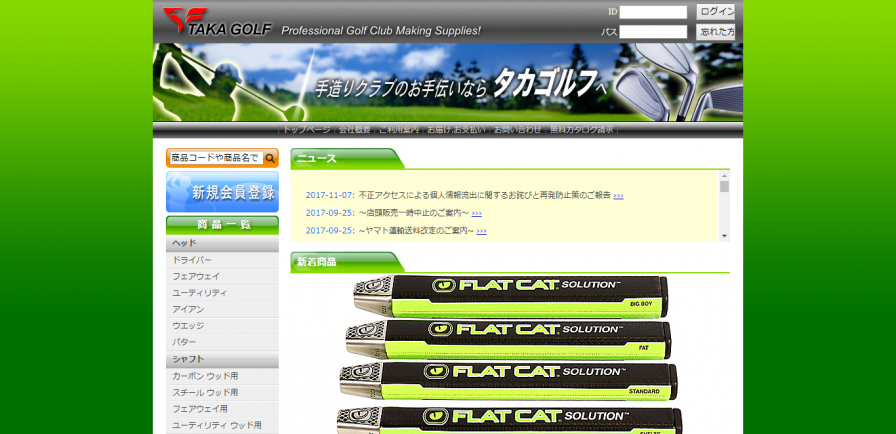Screen dimensions: 896x434
Task: Click the 忘れた方 forgot password button
Action: (715, 32)
